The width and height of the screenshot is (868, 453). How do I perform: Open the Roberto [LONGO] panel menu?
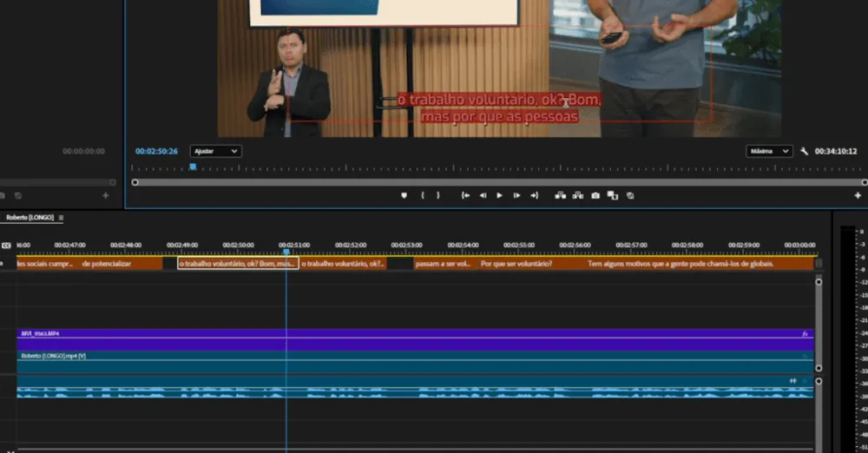click(61, 218)
